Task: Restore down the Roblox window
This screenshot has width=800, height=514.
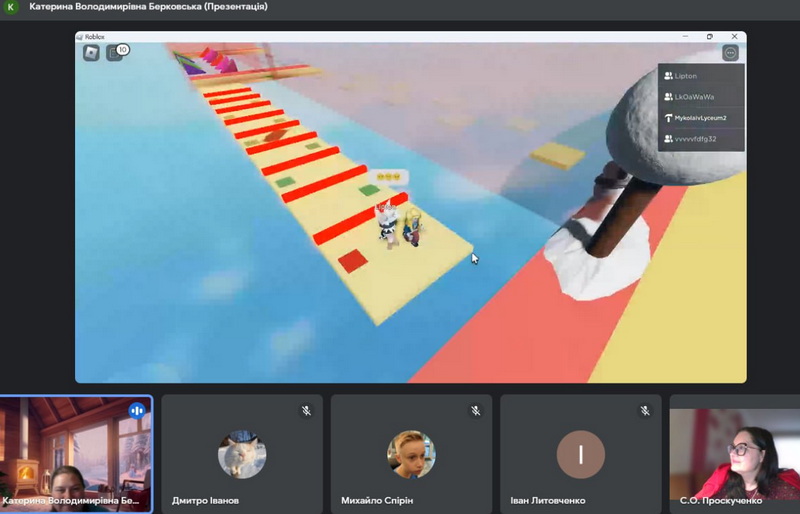Action: pos(710,36)
